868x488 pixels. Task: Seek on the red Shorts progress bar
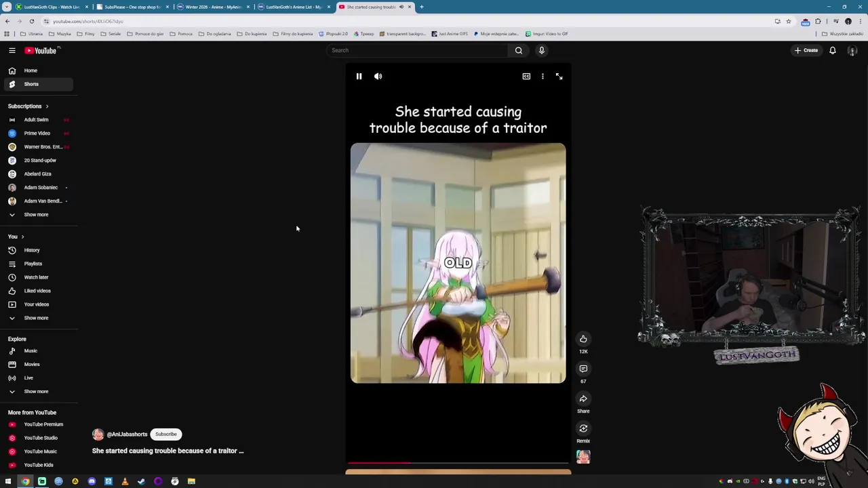coord(458,463)
